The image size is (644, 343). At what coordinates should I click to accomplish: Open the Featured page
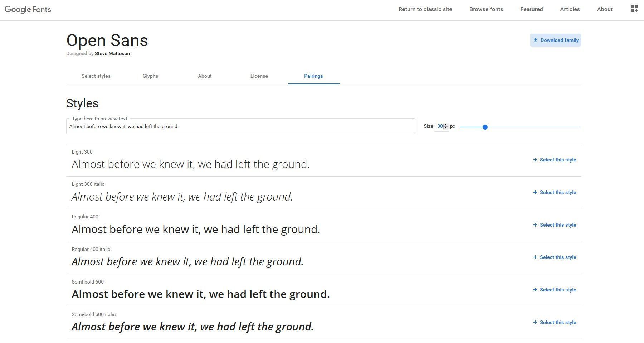(532, 9)
